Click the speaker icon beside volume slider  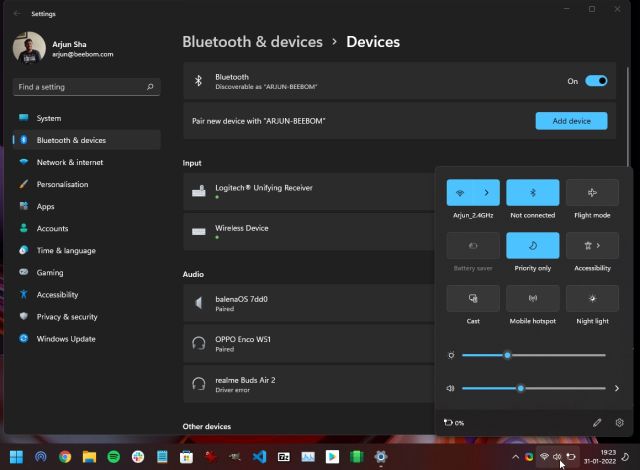coord(450,388)
